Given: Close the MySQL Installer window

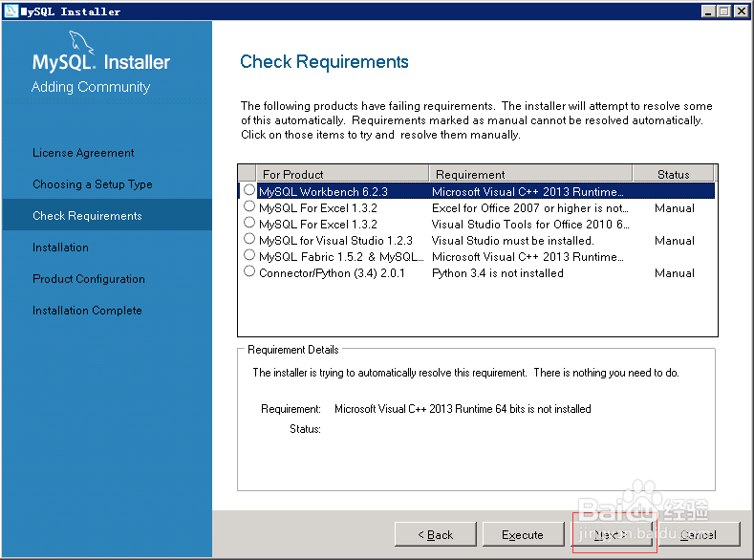Looking at the screenshot, I should 741,11.
